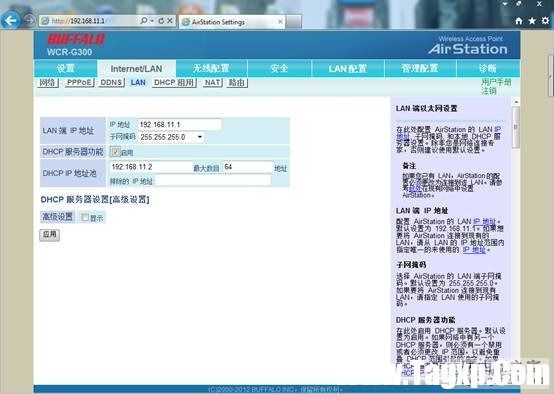Open the 路由 sub-tab
This screenshot has width=554, height=394.
click(237, 83)
